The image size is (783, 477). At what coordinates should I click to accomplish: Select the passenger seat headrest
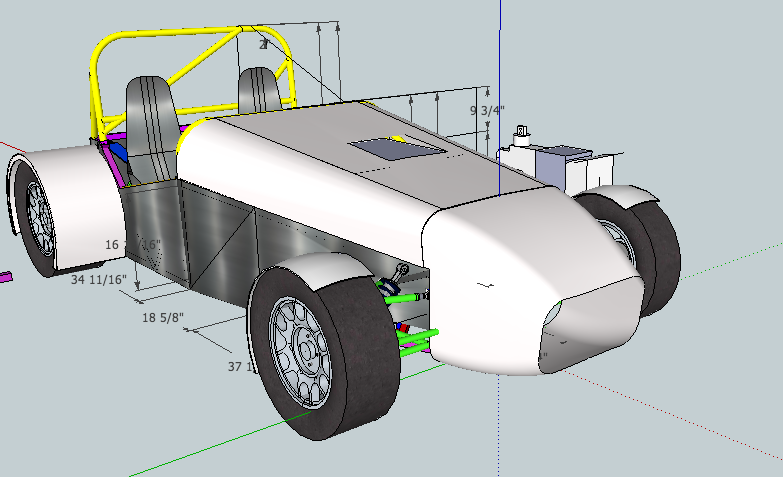coord(259,88)
